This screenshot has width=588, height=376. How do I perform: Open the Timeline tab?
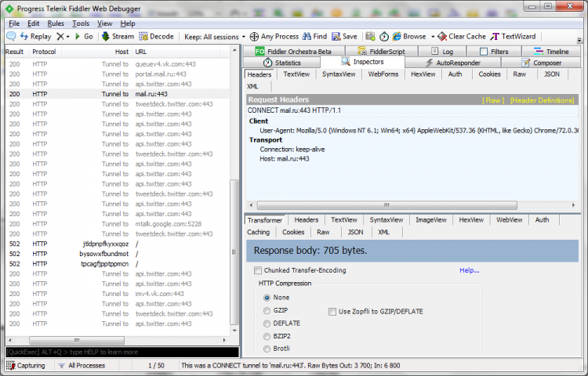551,51
